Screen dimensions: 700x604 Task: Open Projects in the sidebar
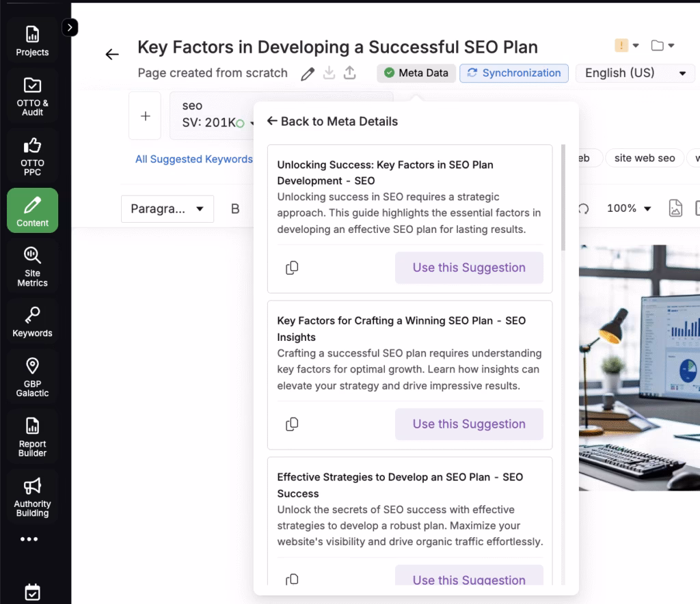pos(32,40)
